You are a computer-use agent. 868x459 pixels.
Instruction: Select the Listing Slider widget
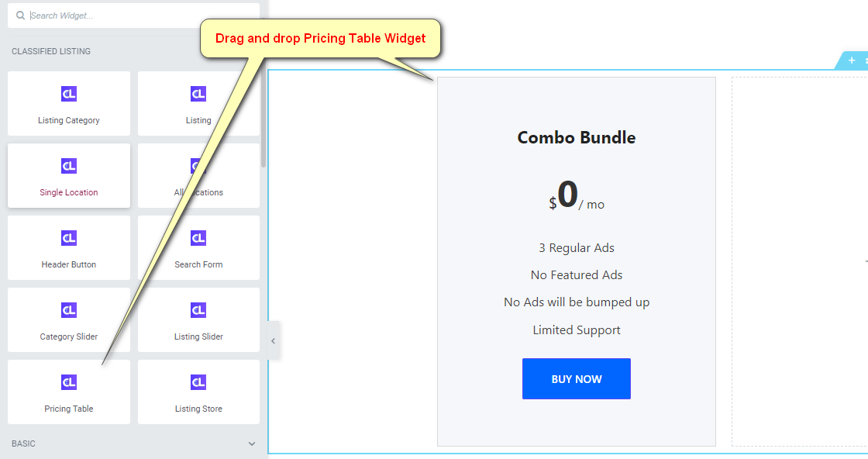[198, 319]
